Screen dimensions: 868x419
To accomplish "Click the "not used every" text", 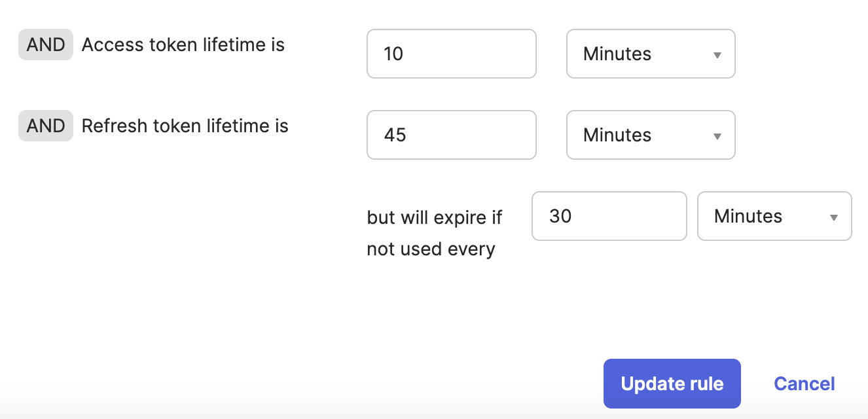I will coord(431,249).
